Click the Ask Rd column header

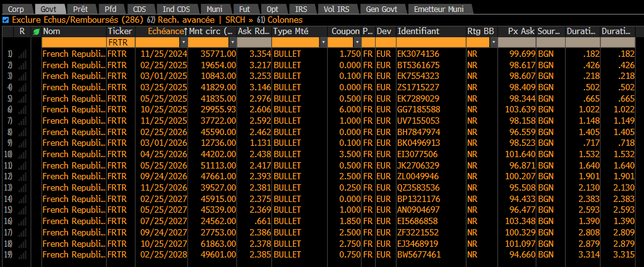click(x=254, y=31)
